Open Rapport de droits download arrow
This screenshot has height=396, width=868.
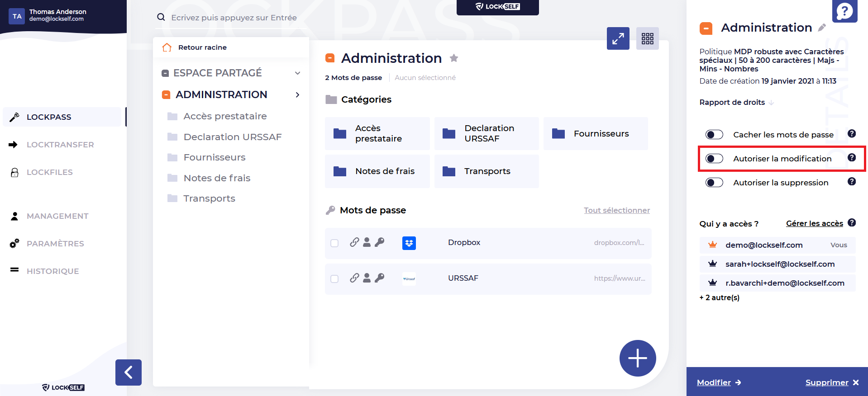tap(771, 103)
